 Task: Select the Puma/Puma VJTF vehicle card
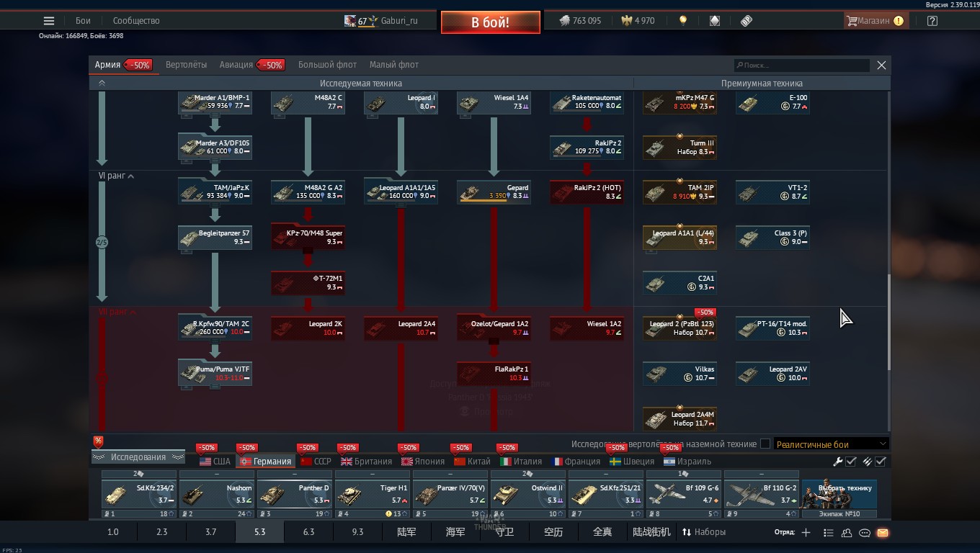pyautogui.click(x=215, y=373)
